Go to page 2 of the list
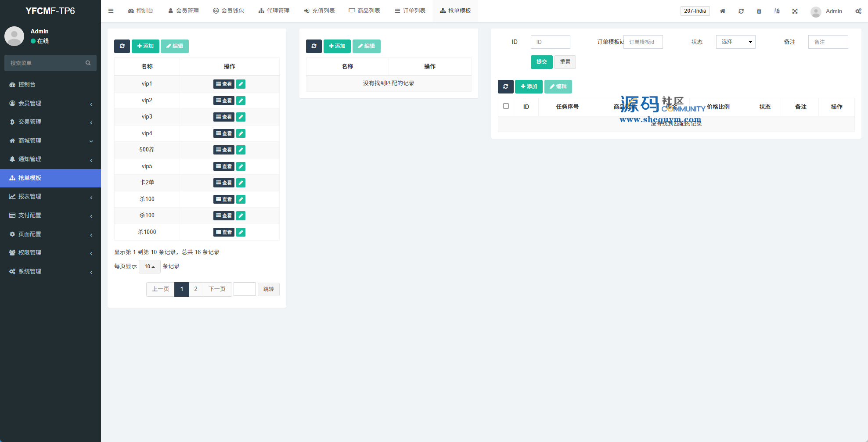 196,289
